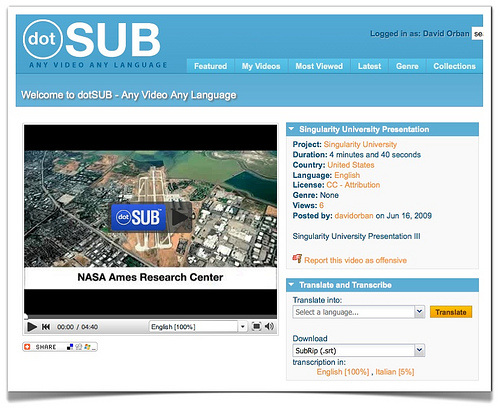
Task: Toggle fullscreen mode in the video player
Action: pyautogui.click(x=256, y=326)
